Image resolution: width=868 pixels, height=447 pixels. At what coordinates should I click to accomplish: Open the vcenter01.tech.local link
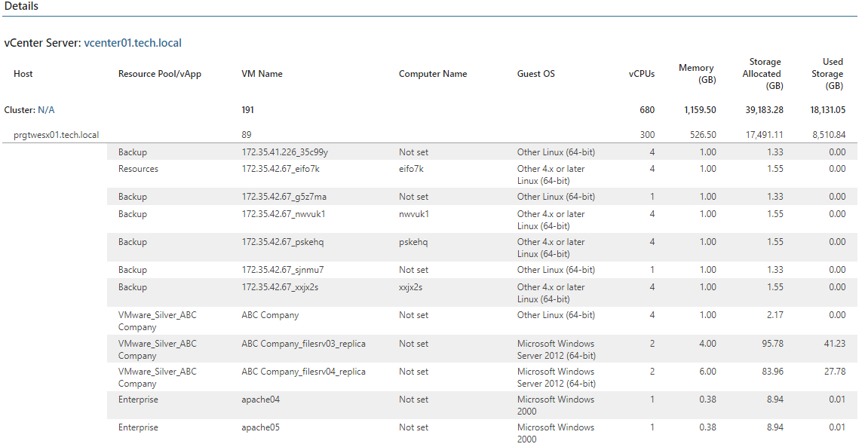[x=133, y=43]
